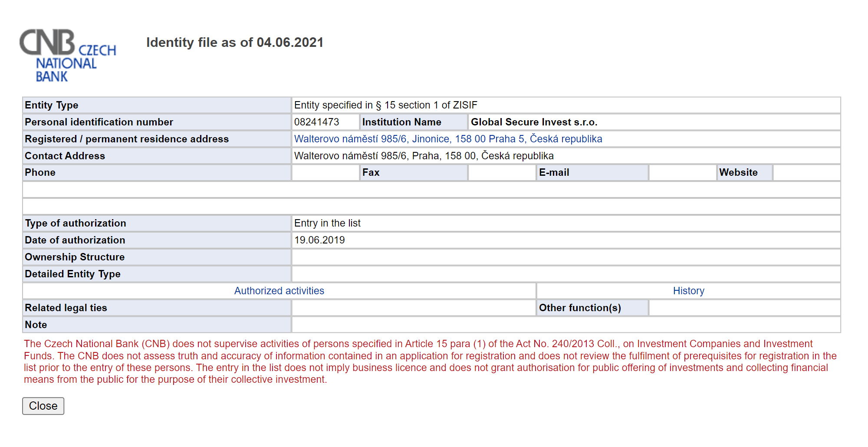
Task: Click the 'Related legal ties' label
Action: (66, 308)
